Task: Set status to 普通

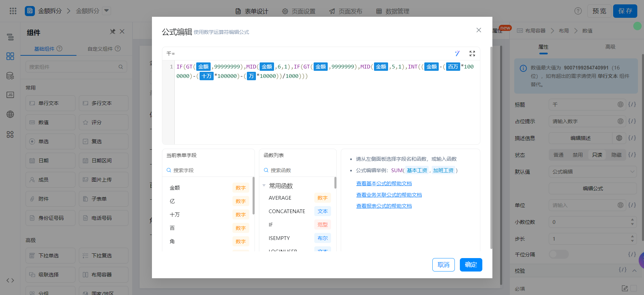Action: 558,155
